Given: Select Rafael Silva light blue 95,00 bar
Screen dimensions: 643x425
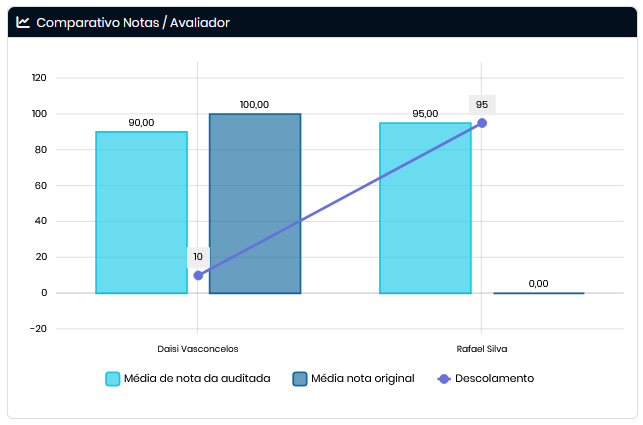Looking at the screenshot, I should pos(425,208).
